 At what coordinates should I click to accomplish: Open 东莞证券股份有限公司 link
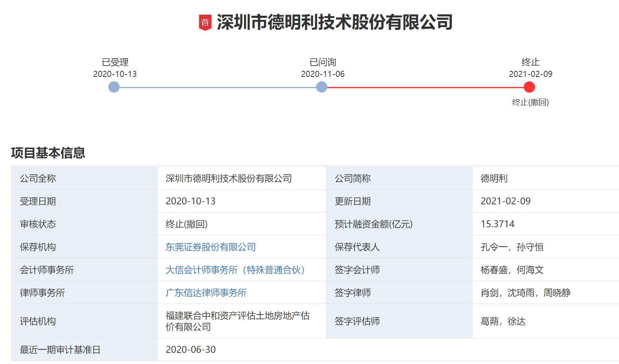click(211, 247)
